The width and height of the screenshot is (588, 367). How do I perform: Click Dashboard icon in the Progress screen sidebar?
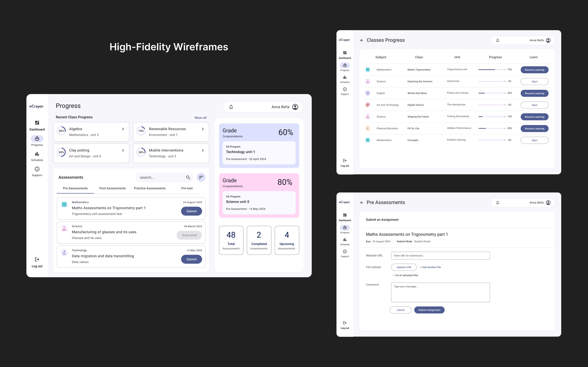point(37,123)
